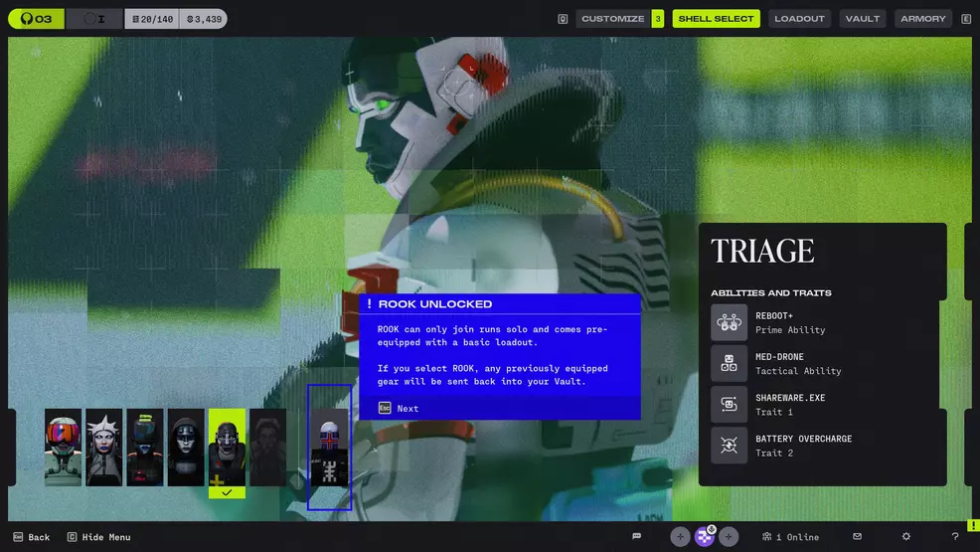Click the Q key prompt left of Customize
The height and width of the screenshot is (552, 980).
563,19
